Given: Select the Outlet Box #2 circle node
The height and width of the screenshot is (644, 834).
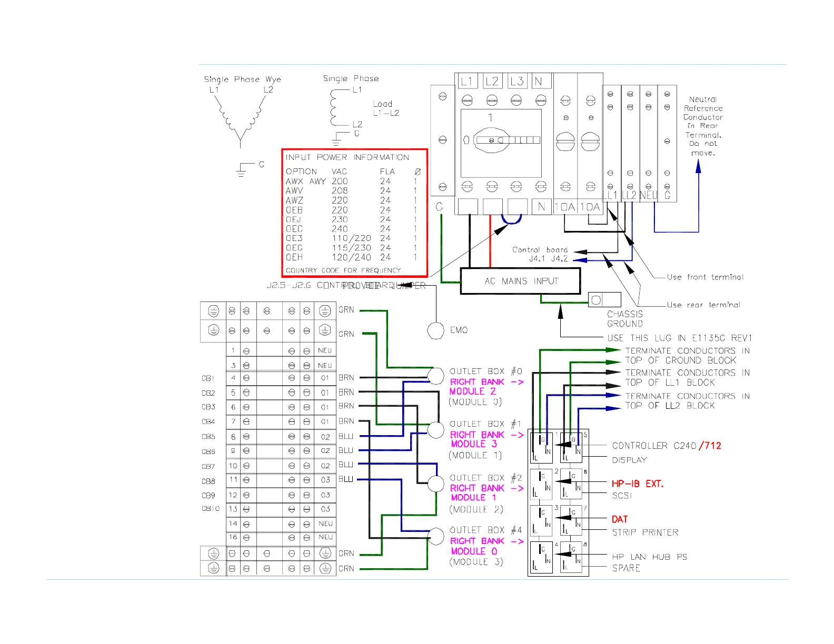Looking at the screenshot, I should click(435, 484).
